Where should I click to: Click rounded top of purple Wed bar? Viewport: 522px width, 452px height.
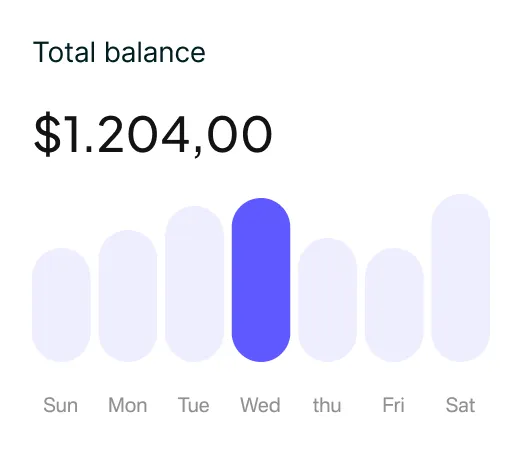point(261,212)
